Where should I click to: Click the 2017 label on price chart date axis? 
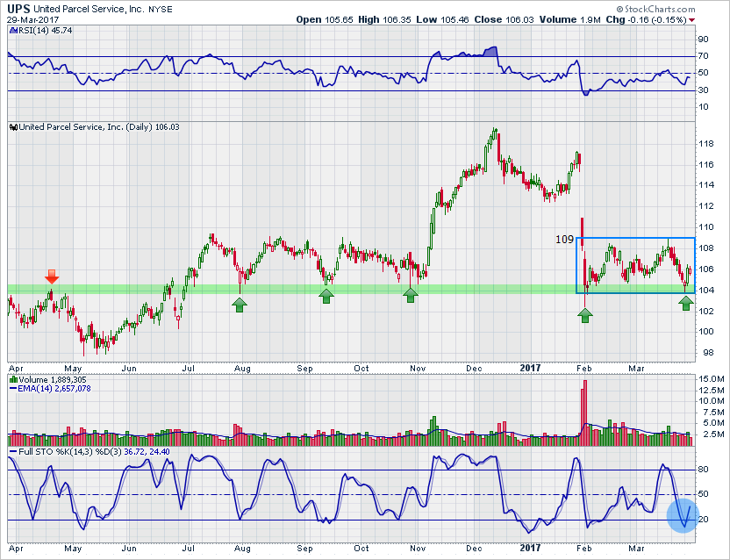coord(530,368)
